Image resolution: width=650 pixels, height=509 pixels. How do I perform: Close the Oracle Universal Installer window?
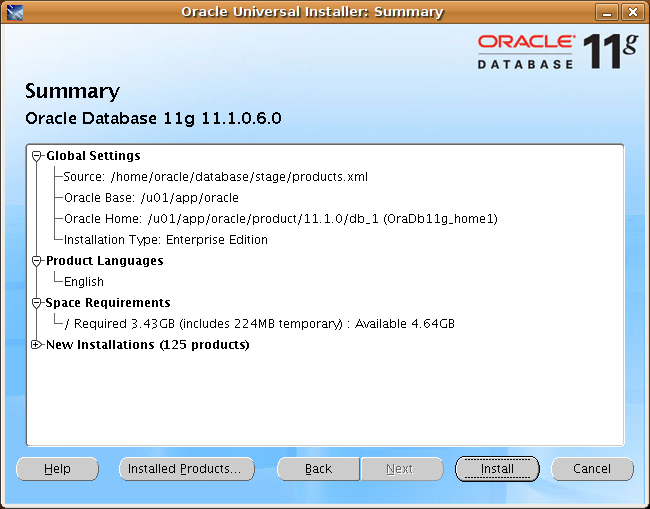tap(633, 12)
